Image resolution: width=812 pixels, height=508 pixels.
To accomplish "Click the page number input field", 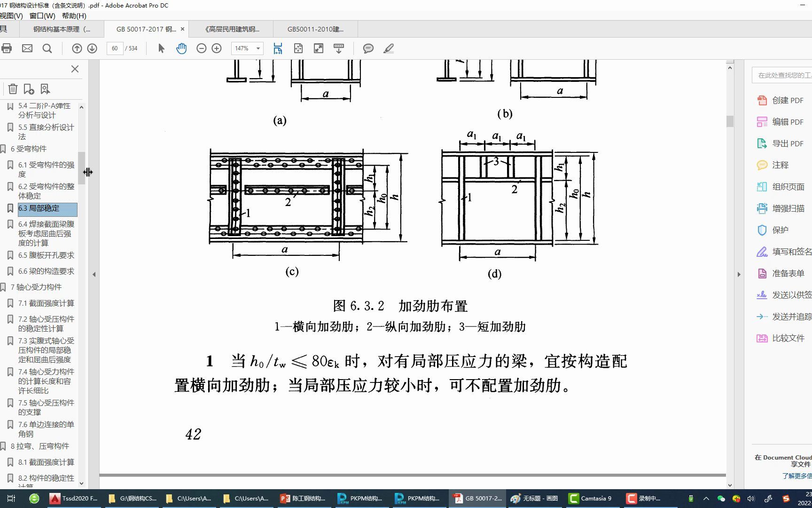I will pyautogui.click(x=114, y=48).
